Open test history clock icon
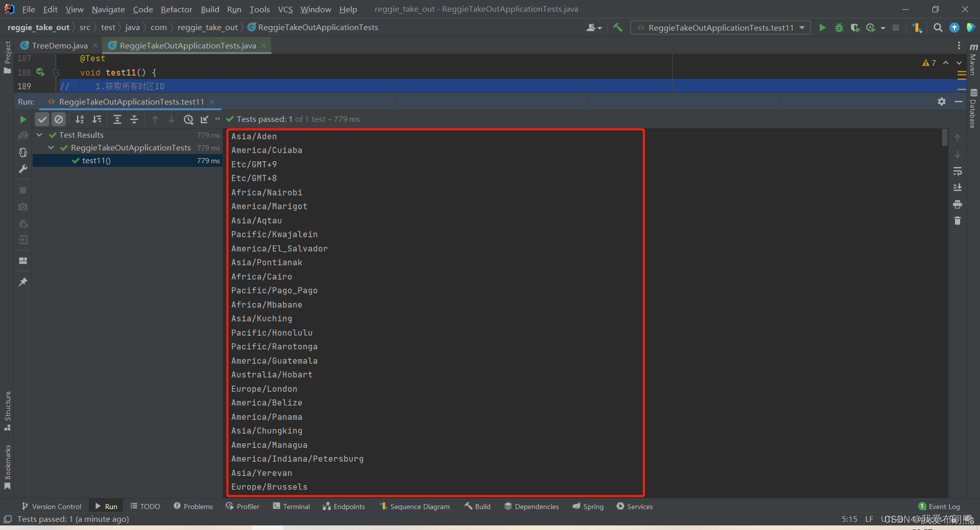 click(188, 119)
